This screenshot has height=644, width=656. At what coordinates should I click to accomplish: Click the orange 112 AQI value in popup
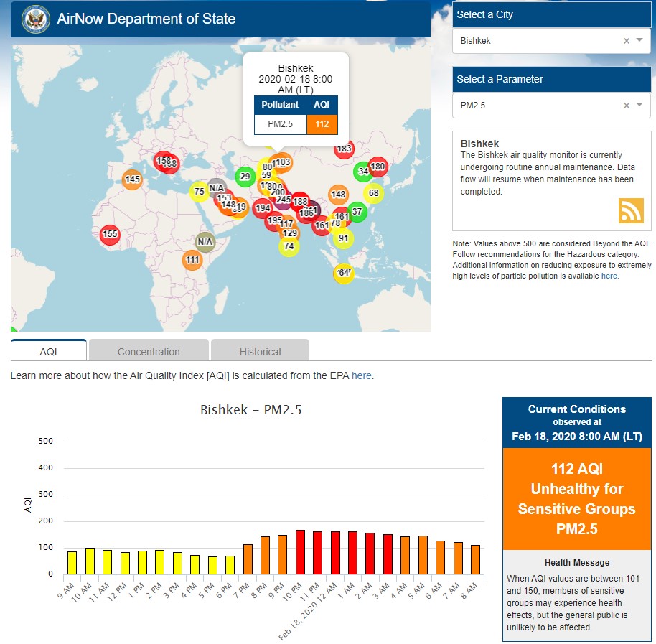(322, 124)
